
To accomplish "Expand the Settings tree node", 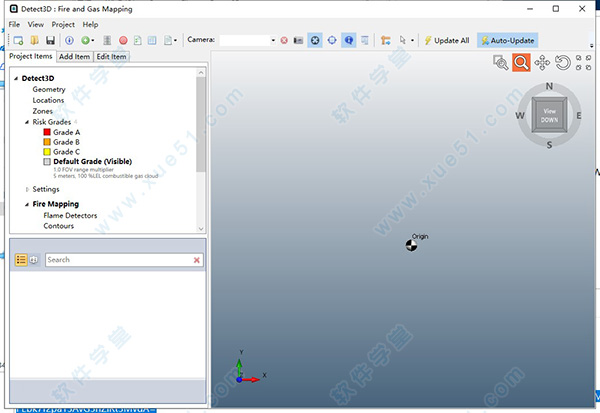I will click(x=27, y=189).
